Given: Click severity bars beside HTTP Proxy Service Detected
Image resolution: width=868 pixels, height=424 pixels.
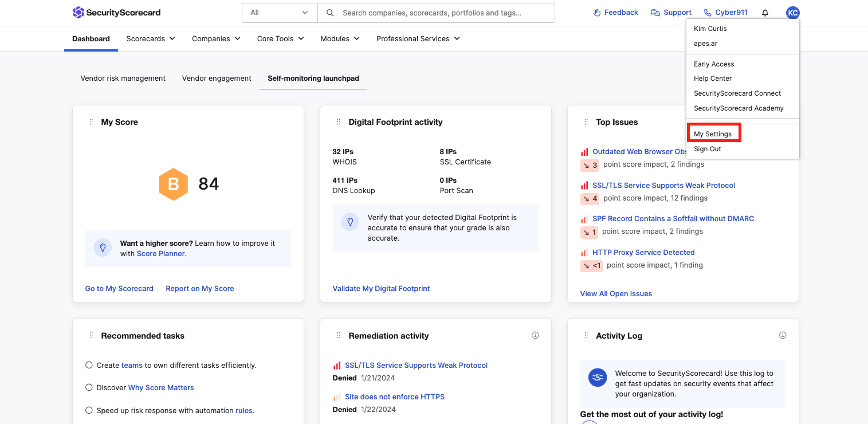Looking at the screenshot, I should tap(584, 253).
